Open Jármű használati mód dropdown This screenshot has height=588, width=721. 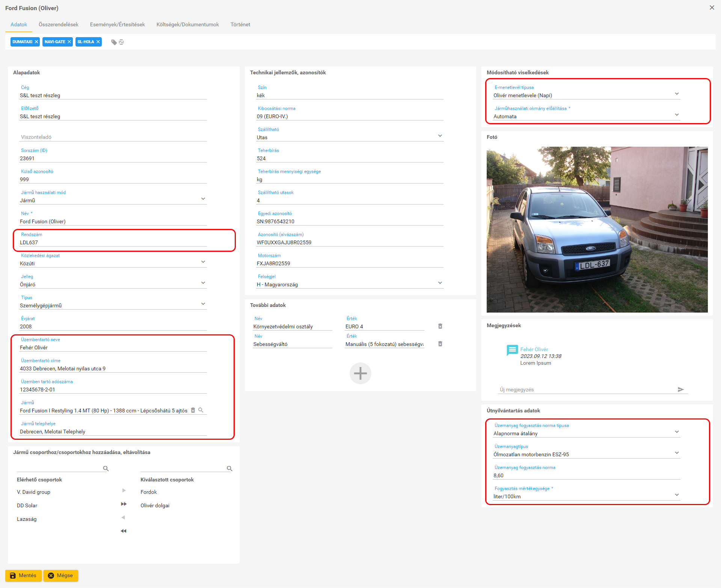pyautogui.click(x=203, y=199)
